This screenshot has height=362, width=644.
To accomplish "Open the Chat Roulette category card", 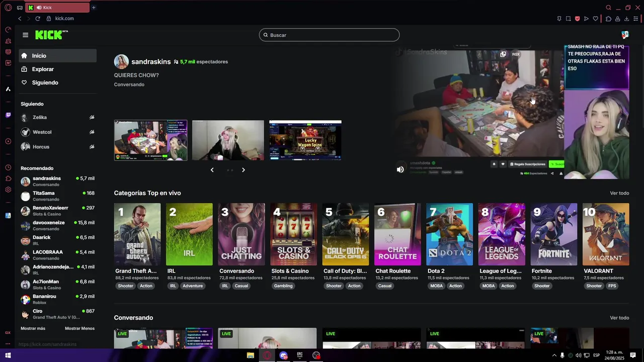I will 397,234.
